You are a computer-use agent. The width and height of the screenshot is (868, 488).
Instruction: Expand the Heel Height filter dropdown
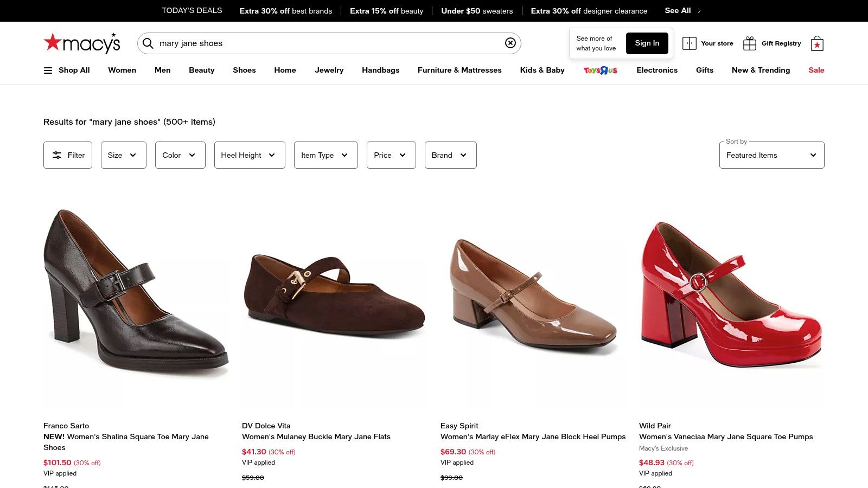[250, 155]
